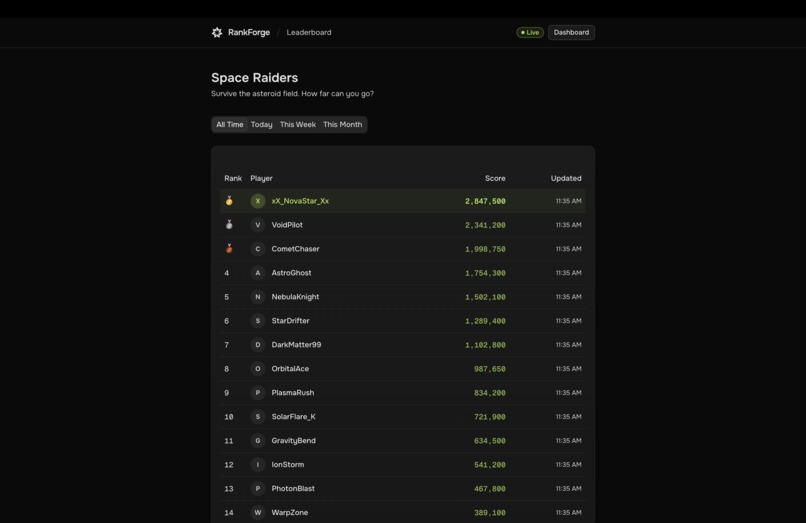The width and height of the screenshot is (806, 523).
Task: Click the Rank column header
Action: tap(233, 178)
